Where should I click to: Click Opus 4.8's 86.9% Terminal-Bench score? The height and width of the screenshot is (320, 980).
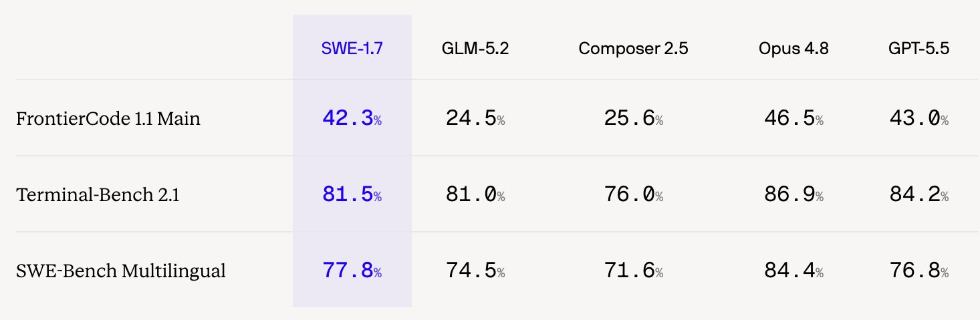pyautogui.click(x=793, y=195)
